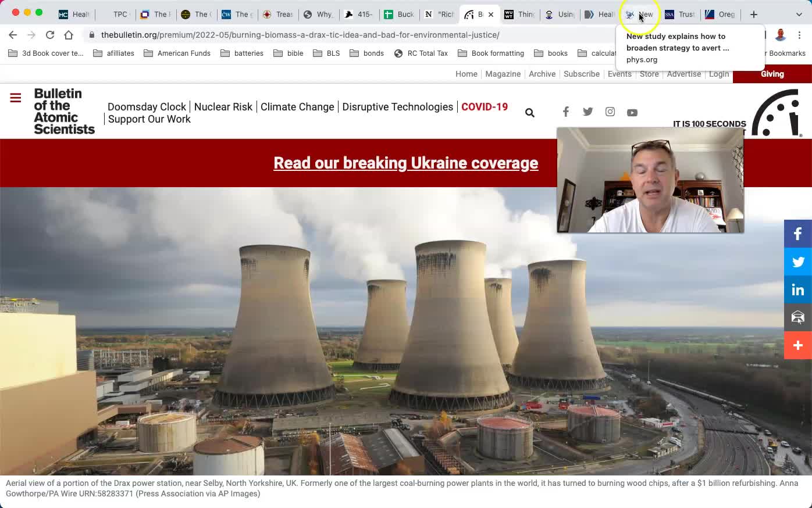Viewport: 812px width, 508px height.
Task: Open the Magazine link
Action: tap(503, 74)
